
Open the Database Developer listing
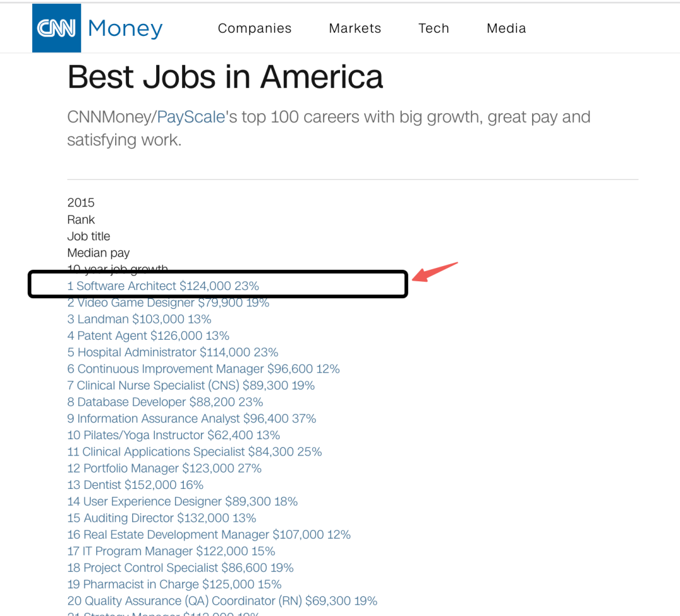pyautogui.click(x=165, y=402)
